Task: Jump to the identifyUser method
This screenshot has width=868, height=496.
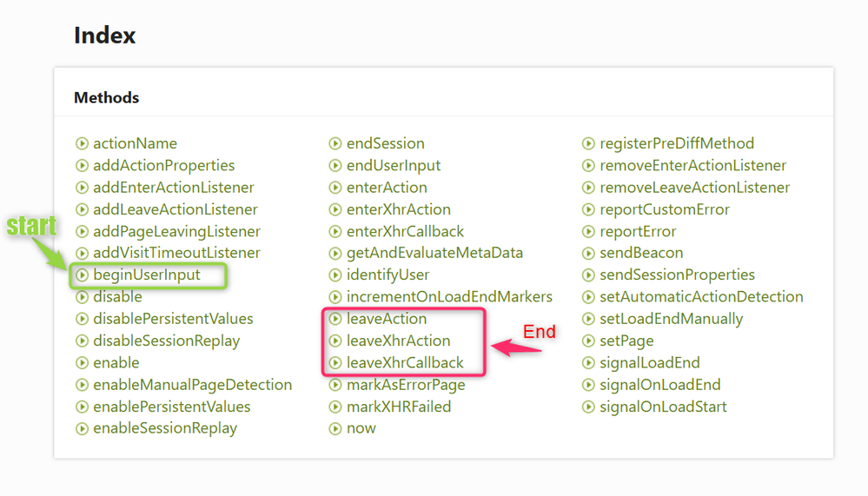Action: click(388, 274)
